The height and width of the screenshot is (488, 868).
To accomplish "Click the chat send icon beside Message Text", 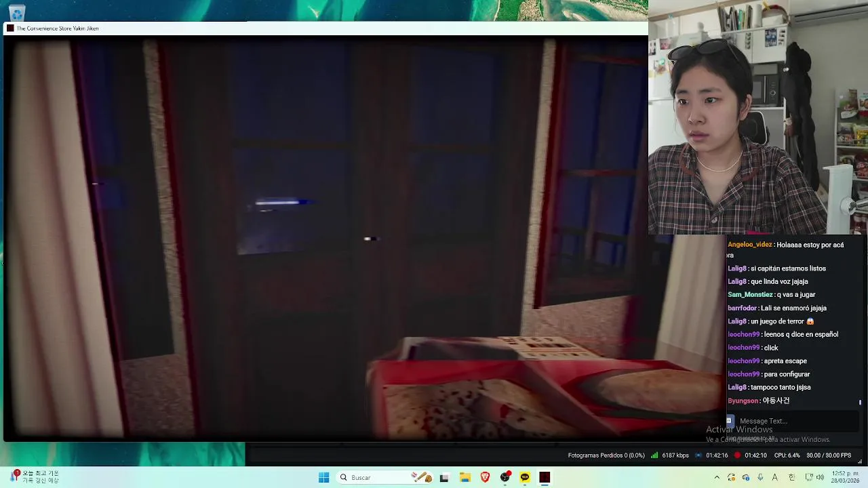I will tap(730, 421).
